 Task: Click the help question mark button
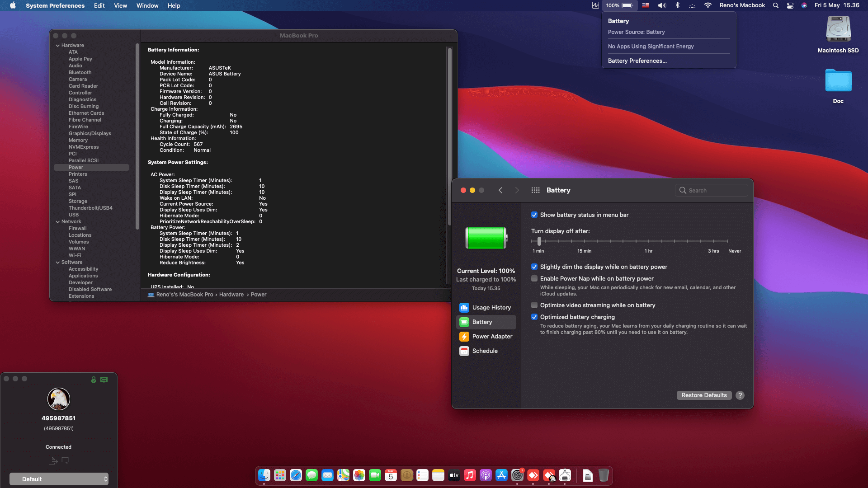click(740, 395)
